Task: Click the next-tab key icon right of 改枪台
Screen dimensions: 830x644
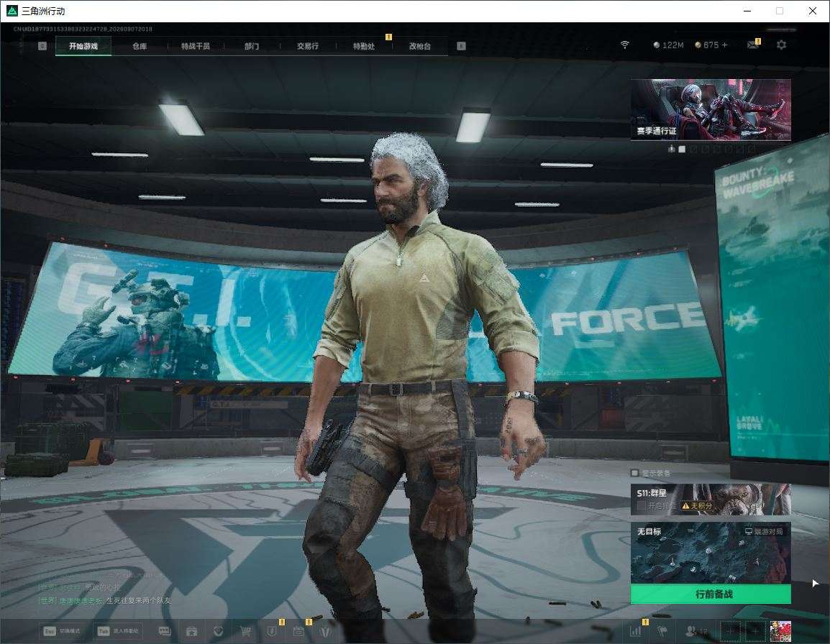Action: pos(461,46)
